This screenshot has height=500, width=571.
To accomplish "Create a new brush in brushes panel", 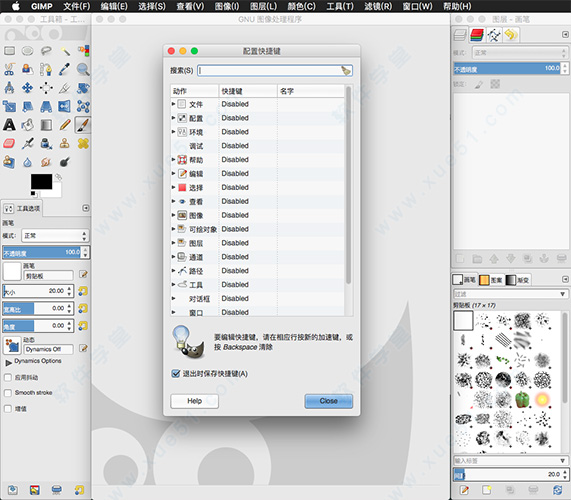I will 487,490.
